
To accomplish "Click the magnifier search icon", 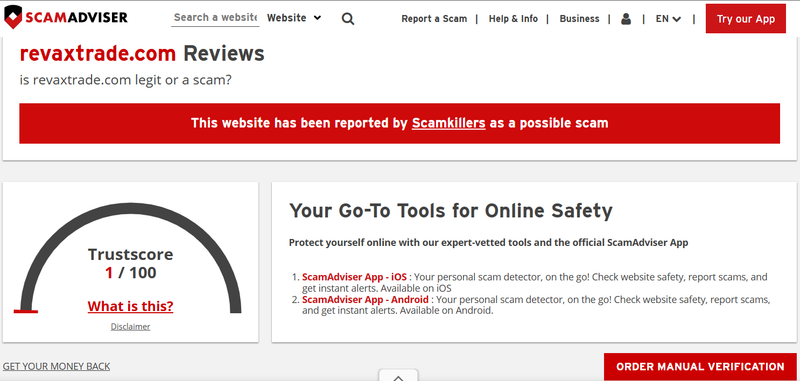I will tap(348, 19).
